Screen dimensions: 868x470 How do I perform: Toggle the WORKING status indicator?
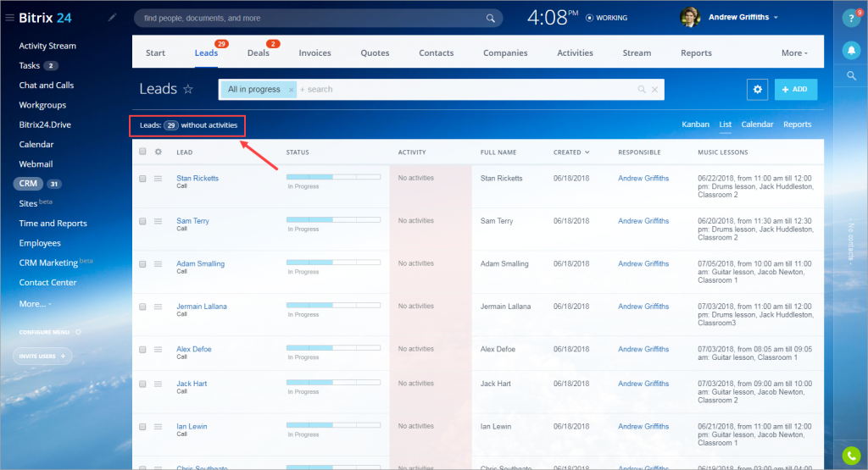(x=607, y=18)
